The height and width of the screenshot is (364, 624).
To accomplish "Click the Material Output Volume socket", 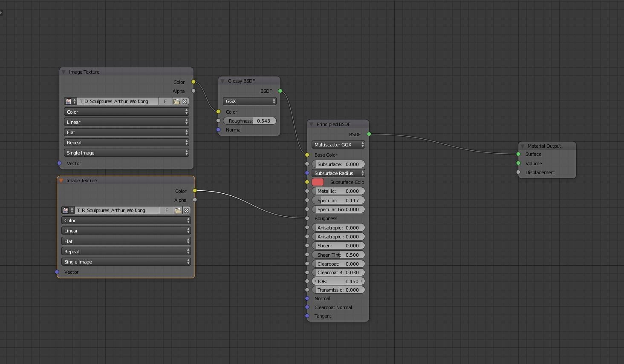I will 518,163.
